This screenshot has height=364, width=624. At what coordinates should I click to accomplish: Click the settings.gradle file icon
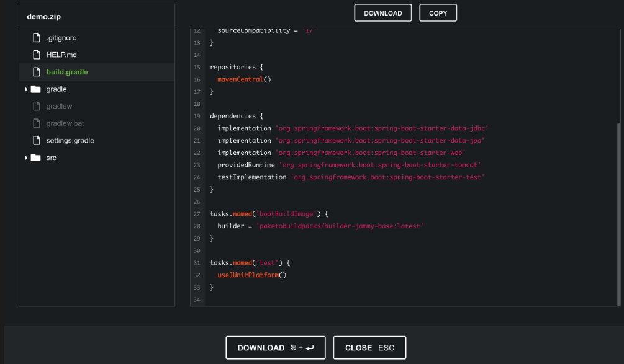[x=37, y=140]
